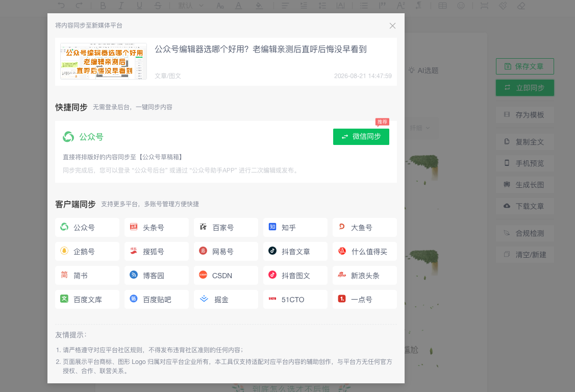Click the 推荐 badge

(382, 122)
